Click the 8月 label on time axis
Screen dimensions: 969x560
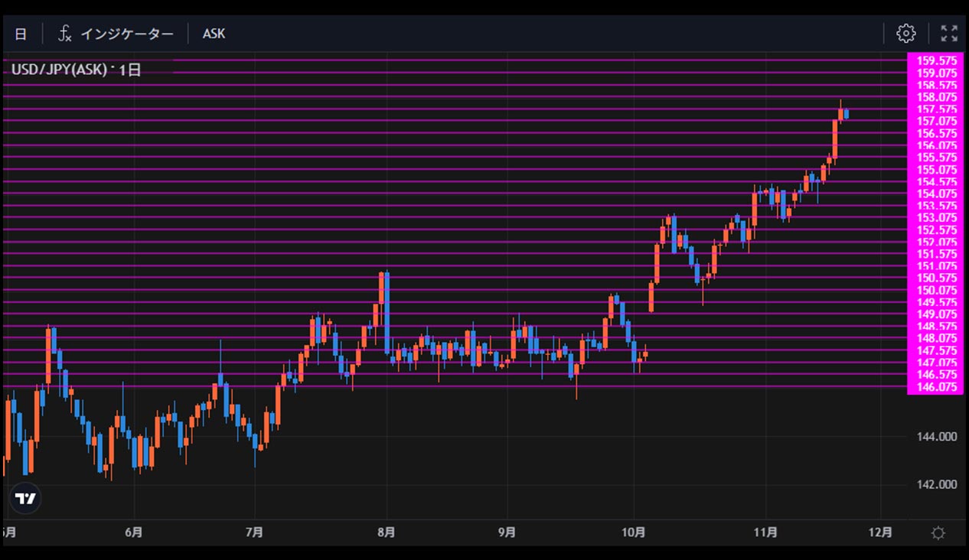coord(387,532)
